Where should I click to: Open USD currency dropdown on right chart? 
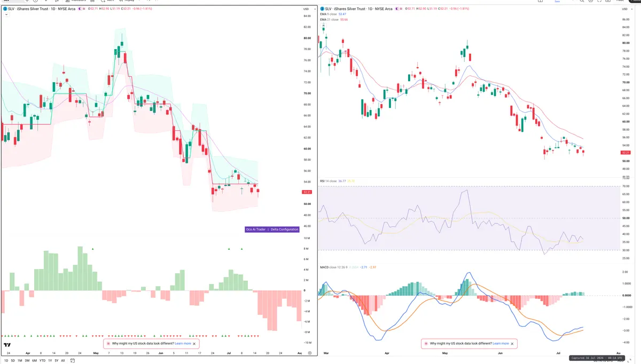pos(626,9)
